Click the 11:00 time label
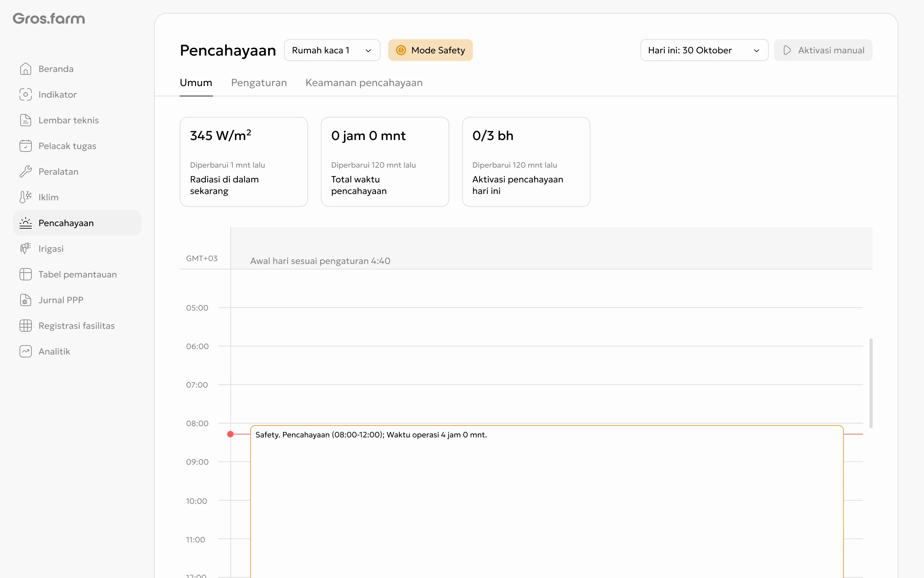924x578 pixels. pyautogui.click(x=195, y=539)
